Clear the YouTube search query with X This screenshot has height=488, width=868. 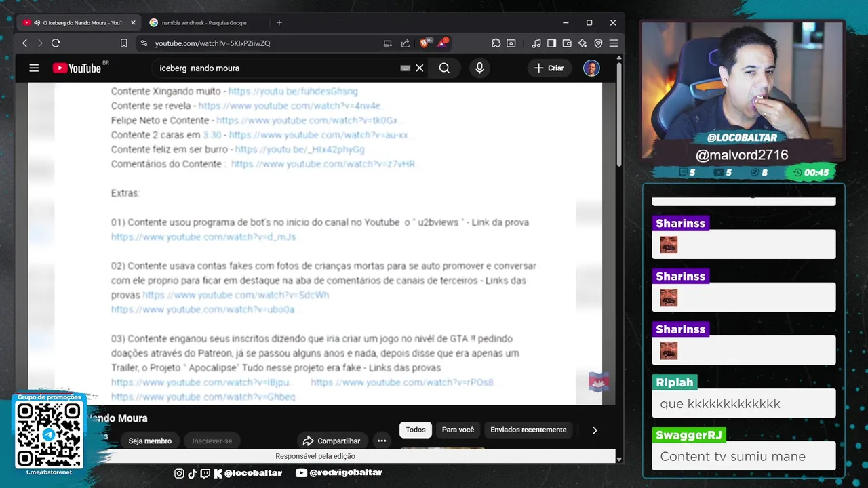[420, 68]
